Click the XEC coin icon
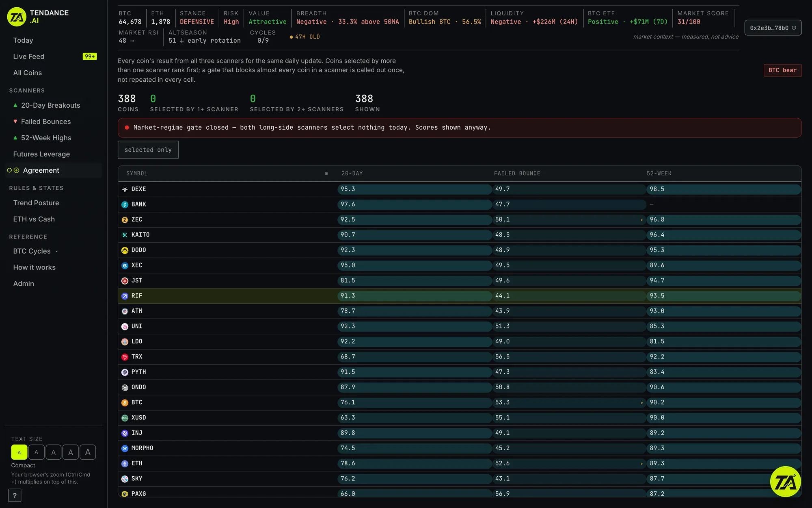812x508 pixels. coord(125,265)
